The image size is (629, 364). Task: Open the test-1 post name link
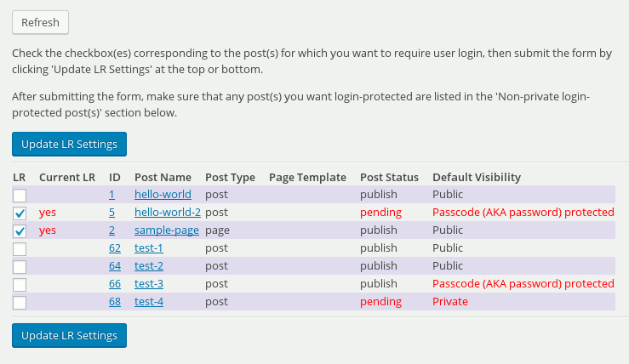[x=148, y=248]
